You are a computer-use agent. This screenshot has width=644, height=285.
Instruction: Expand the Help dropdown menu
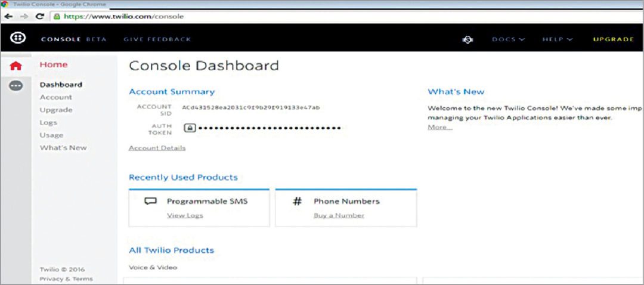(557, 39)
